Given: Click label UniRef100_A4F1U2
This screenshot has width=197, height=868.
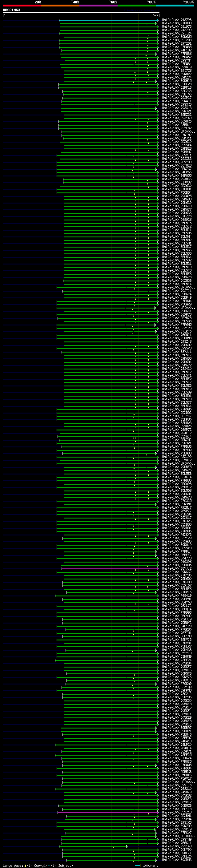Looking at the screenshot, I should pos(177,50).
